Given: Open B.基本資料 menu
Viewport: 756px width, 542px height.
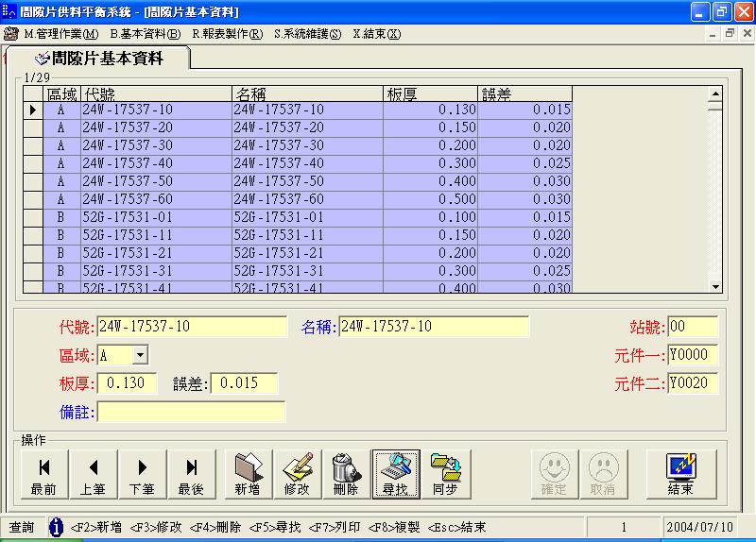Looking at the screenshot, I should (x=146, y=34).
